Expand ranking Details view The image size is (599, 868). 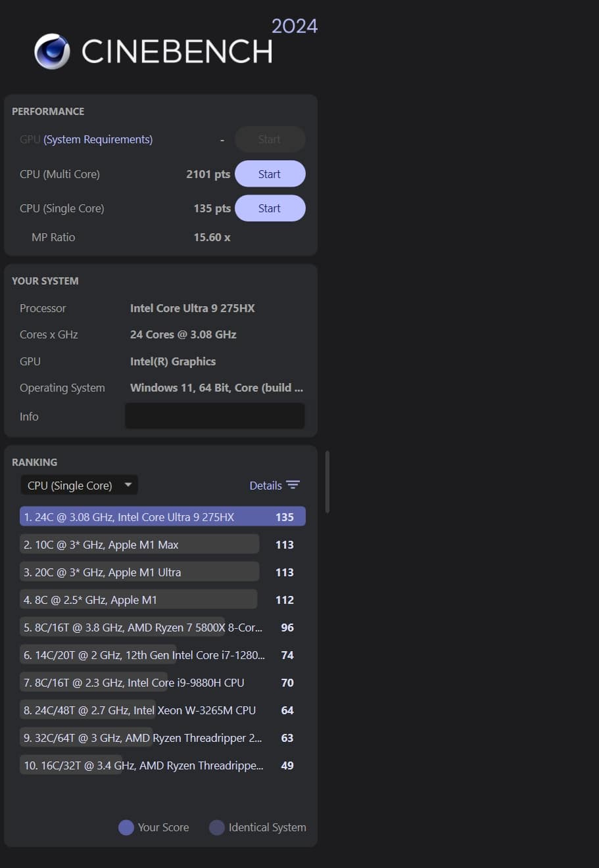266,486
